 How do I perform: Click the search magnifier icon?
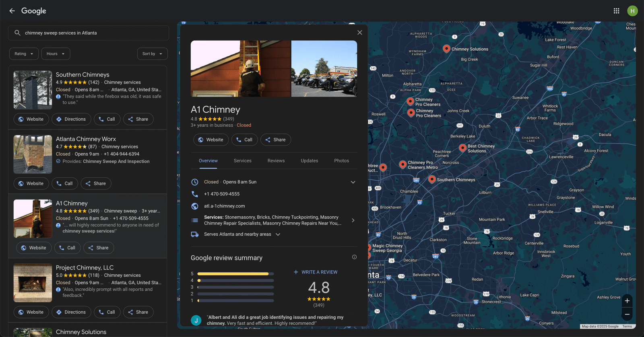click(x=17, y=33)
